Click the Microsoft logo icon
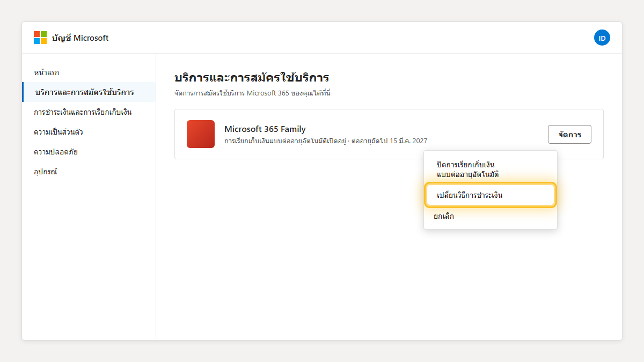644x362 pixels. tap(40, 38)
